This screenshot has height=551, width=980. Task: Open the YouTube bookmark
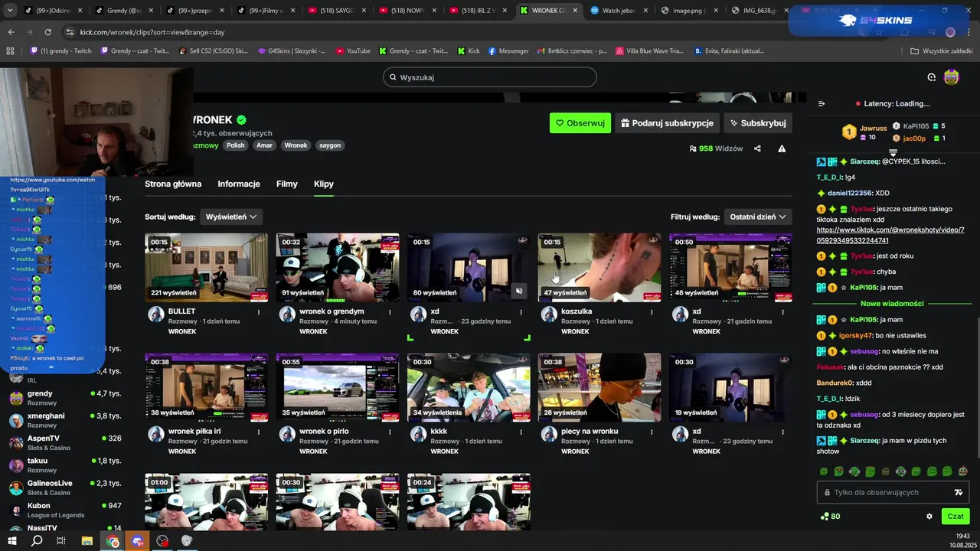(x=353, y=51)
